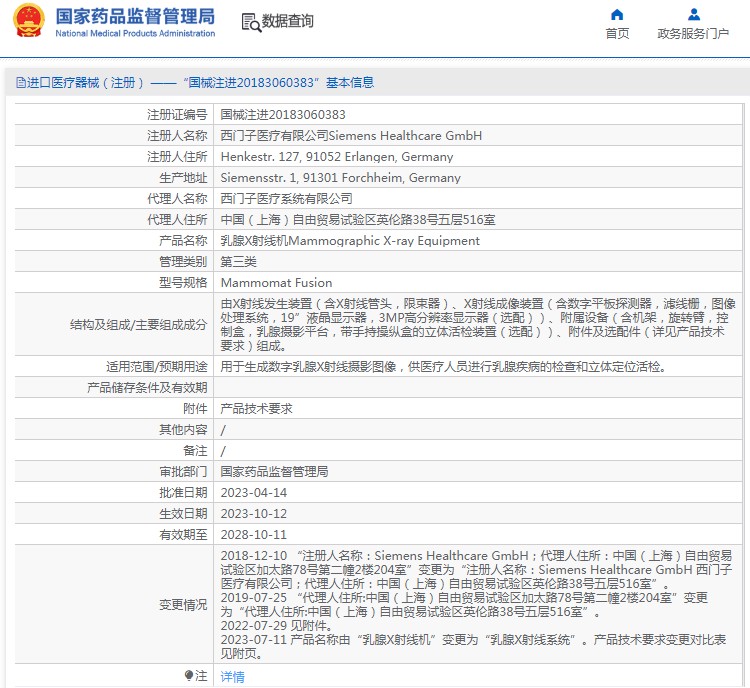
Task: Click the 批准日期 row label
Action: point(183,493)
